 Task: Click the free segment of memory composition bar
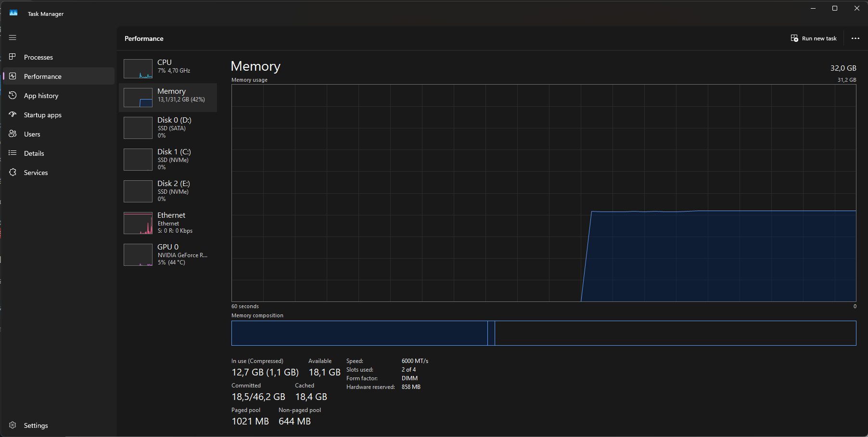[676, 333]
